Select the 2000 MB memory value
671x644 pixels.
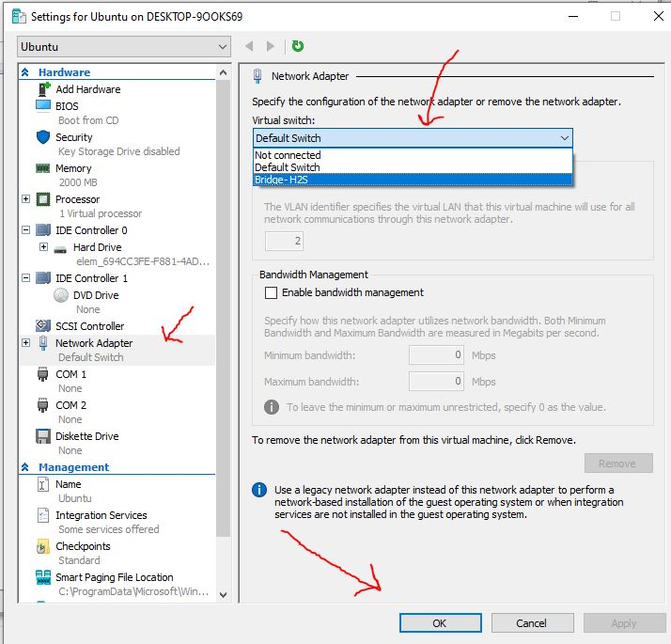click(78, 182)
